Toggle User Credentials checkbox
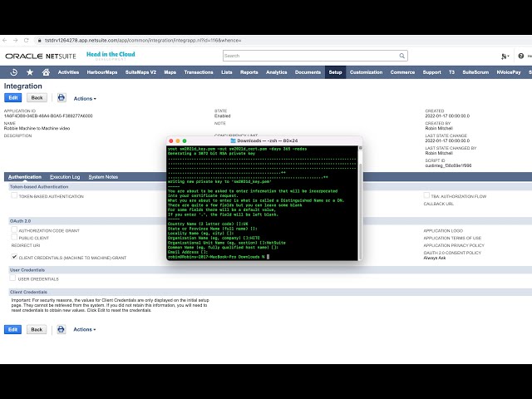Screen dimensions: 532x399 (x=13, y=278)
